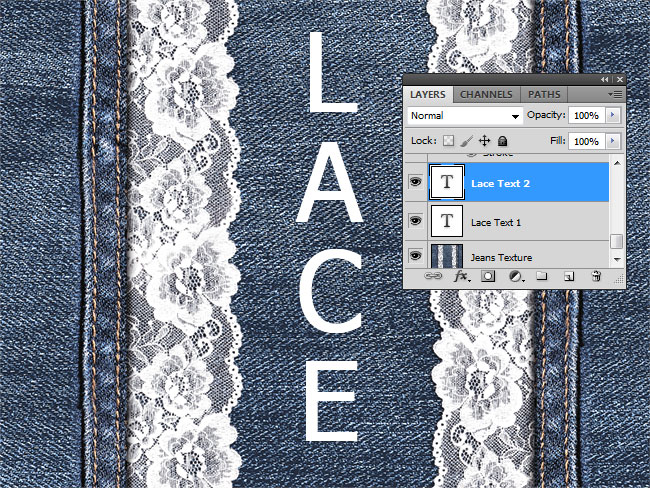Screen dimensions: 650x488
Task: Open the Layers panel options menu
Action: 615,94
